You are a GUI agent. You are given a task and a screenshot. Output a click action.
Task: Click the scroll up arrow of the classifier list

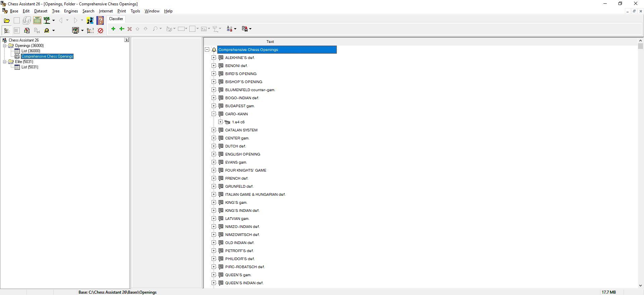point(640,41)
